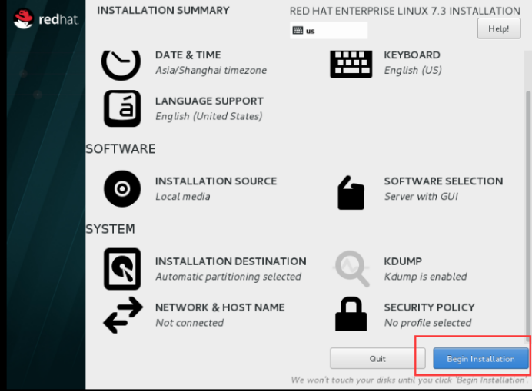Image resolution: width=532 pixels, height=392 pixels.
Task: Click 'Kdump is enabled' status text
Action: pyautogui.click(x=425, y=277)
